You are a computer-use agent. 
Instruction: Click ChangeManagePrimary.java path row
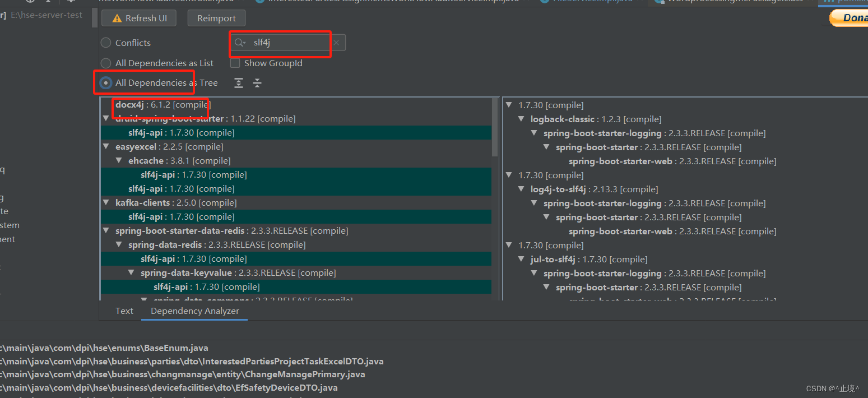coord(183,374)
